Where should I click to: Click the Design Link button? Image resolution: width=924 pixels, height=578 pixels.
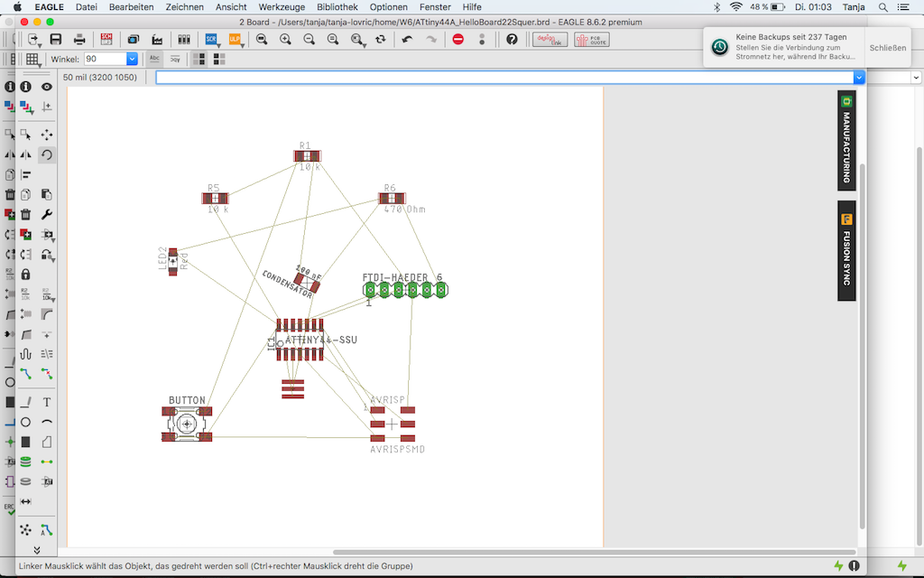pyautogui.click(x=550, y=40)
